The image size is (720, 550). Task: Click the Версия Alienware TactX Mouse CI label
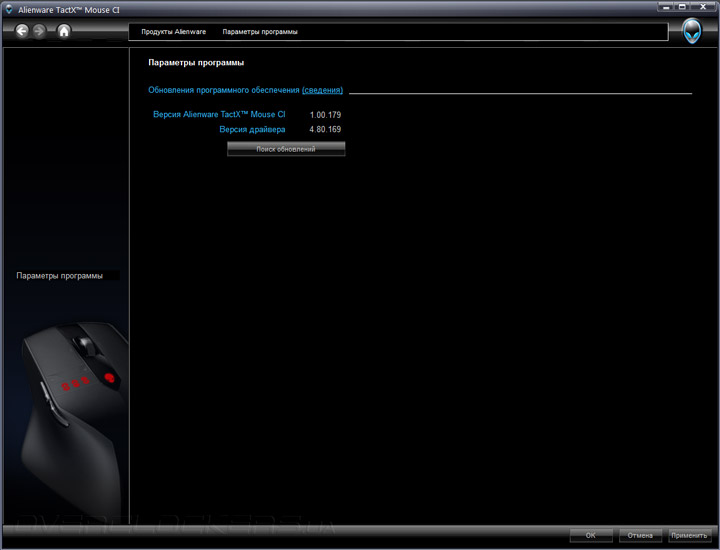[219, 114]
